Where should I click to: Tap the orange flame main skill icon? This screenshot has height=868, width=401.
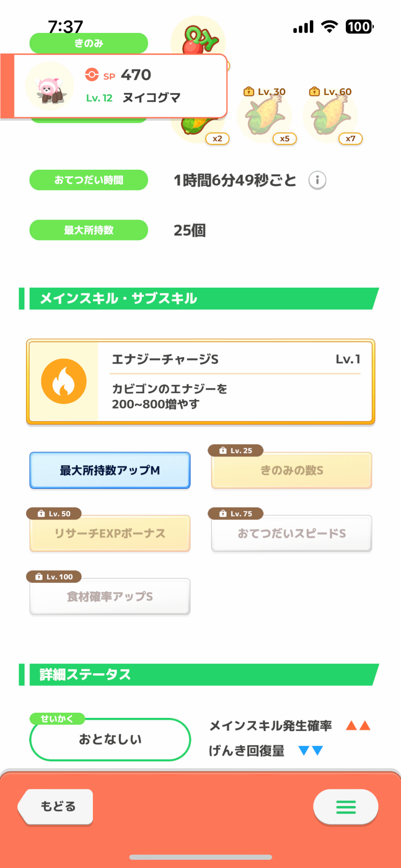click(64, 381)
